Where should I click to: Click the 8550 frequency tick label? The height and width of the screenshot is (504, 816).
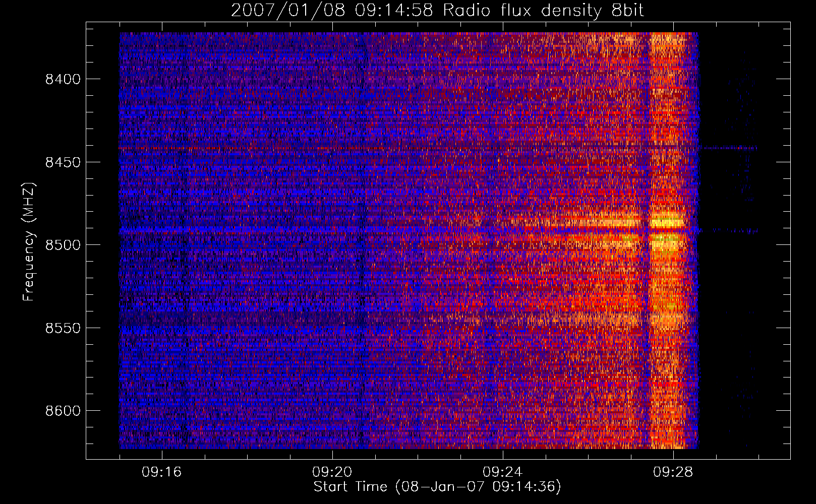(x=63, y=328)
